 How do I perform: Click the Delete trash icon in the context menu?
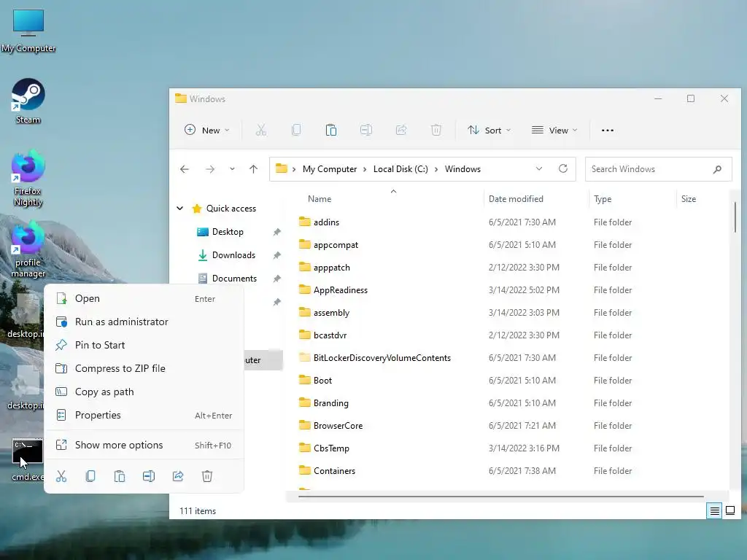click(x=206, y=476)
